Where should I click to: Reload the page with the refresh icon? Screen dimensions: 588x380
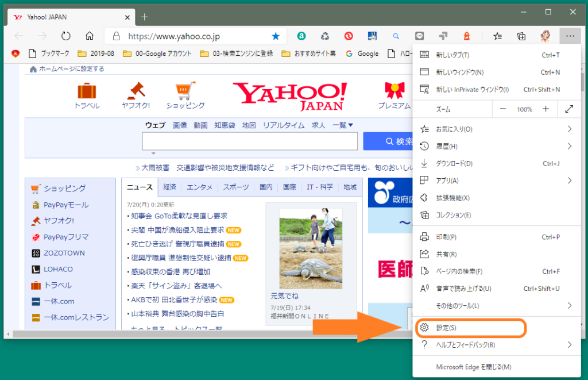65,36
